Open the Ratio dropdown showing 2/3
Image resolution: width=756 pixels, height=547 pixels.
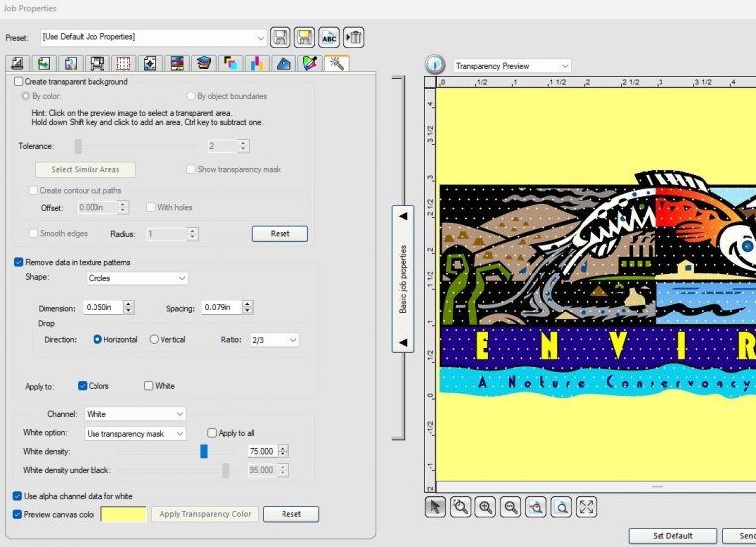[x=275, y=340]
